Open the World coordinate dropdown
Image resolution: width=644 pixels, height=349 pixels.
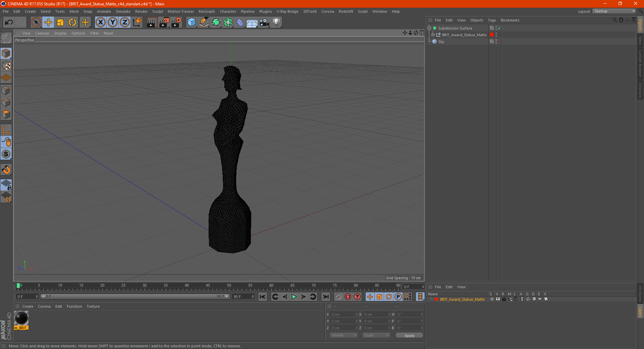tap(344, 335)
